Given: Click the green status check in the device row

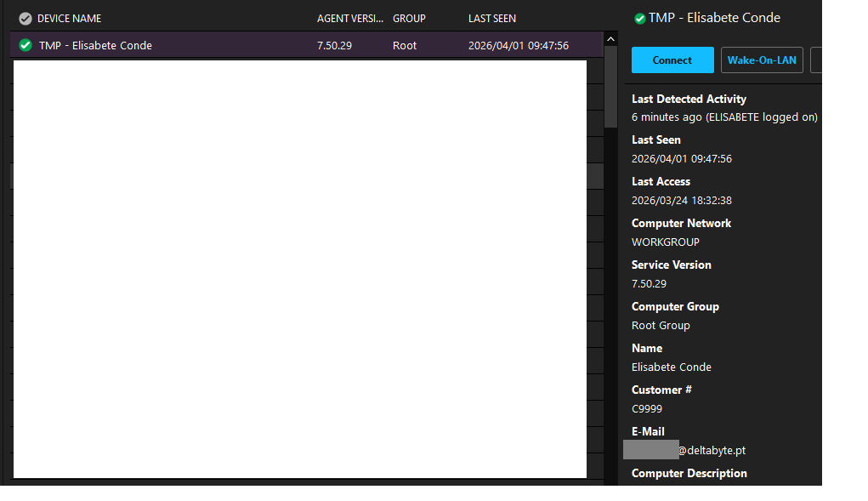Looking at the screenshot, I should pos(26,45).
